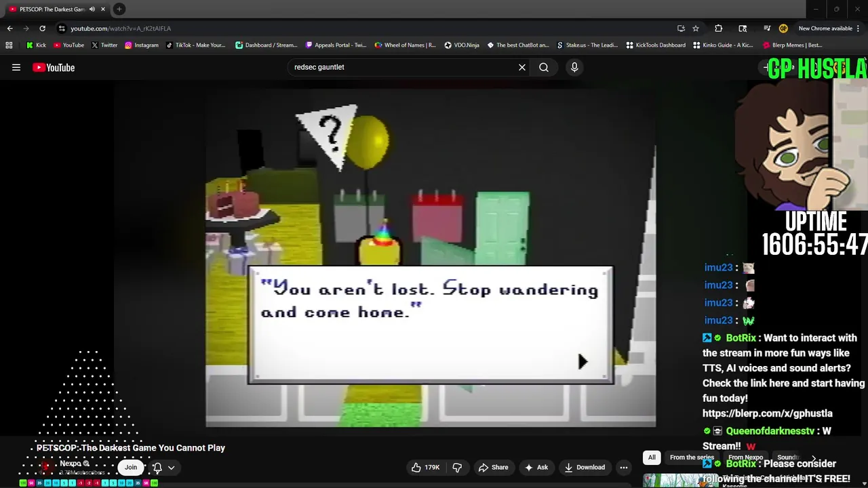
Task: Mute the PETSCOP tab audio icon
Action: [x=92, y=9]
